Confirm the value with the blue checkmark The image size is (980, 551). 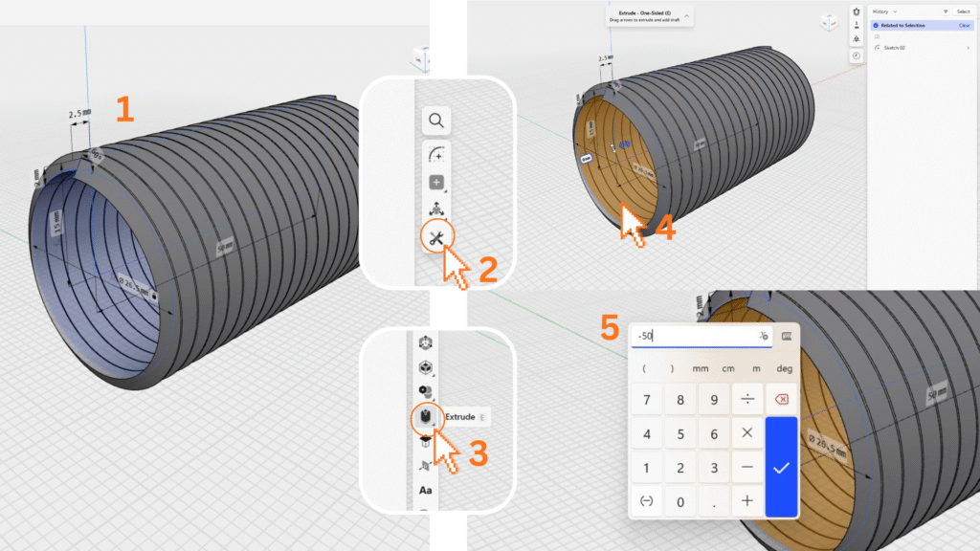pos(781,468)
